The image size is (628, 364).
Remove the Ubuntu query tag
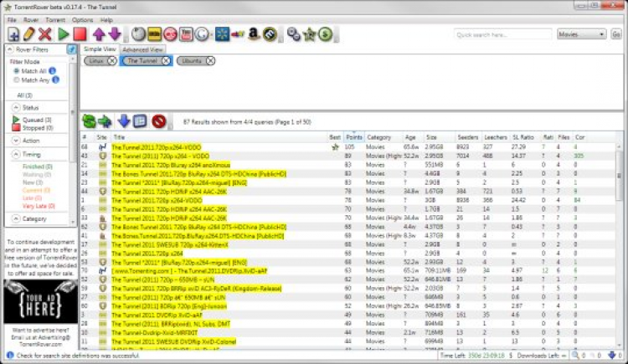pyautogui.click(x=210, y=61)
